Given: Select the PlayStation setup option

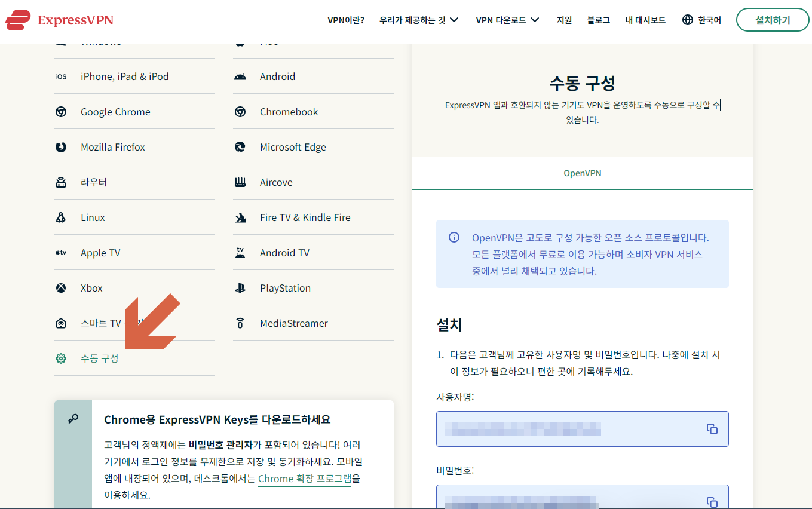Looking at the screenshot, I should coord(314,288).
